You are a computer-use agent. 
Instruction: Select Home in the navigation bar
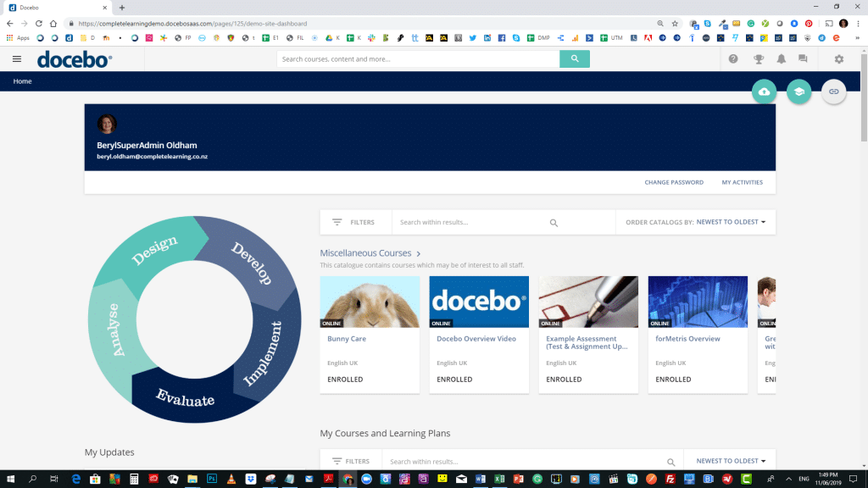23,80
